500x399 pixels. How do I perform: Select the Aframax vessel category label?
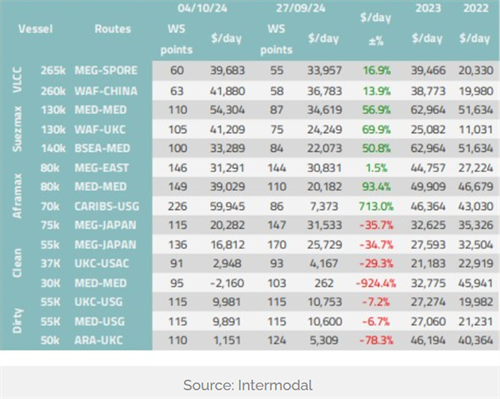(x=17, y=196)
